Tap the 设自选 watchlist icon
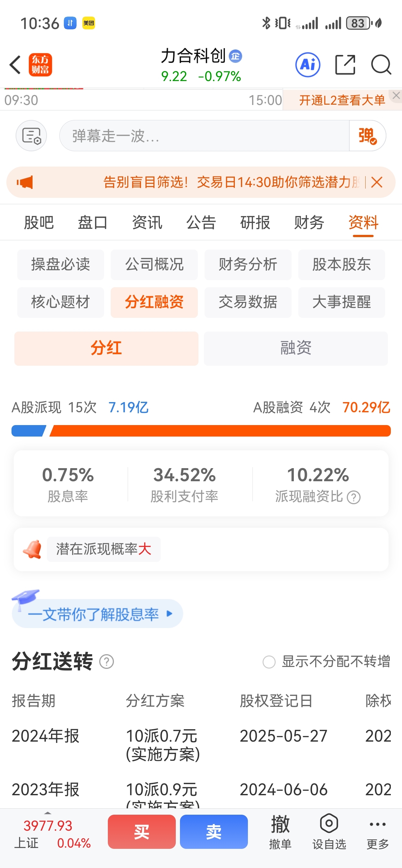 [329, 831]
